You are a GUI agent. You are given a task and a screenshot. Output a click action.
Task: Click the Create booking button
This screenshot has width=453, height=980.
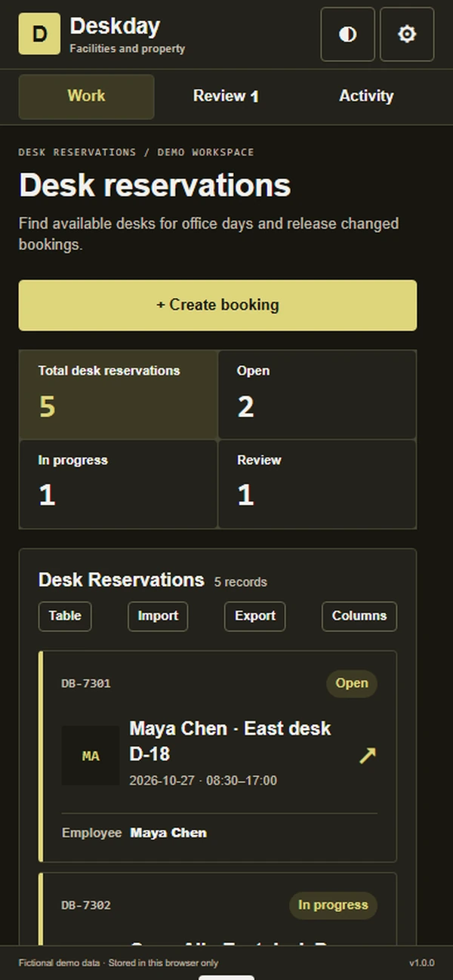[217, 305]
